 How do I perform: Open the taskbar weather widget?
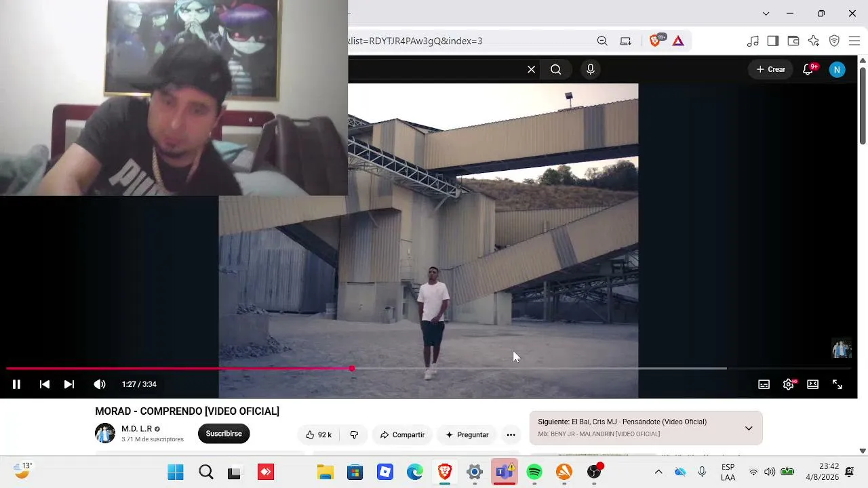click(23, 470)
